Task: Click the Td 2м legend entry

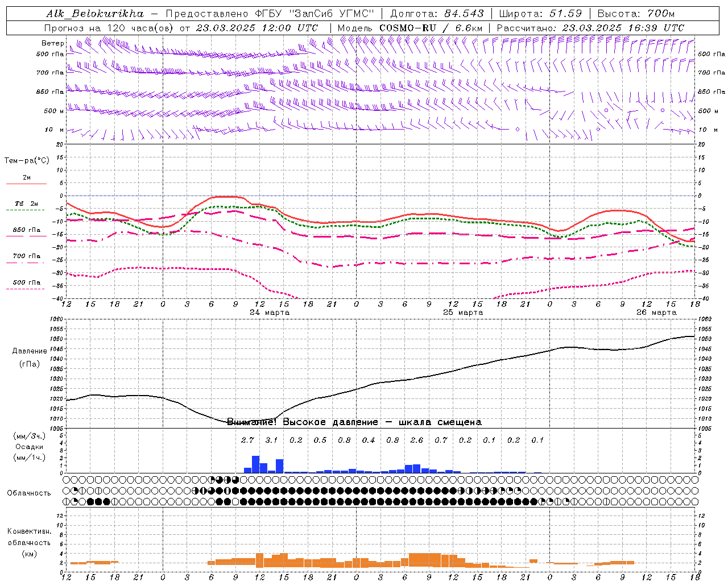Action: (26, 203)
